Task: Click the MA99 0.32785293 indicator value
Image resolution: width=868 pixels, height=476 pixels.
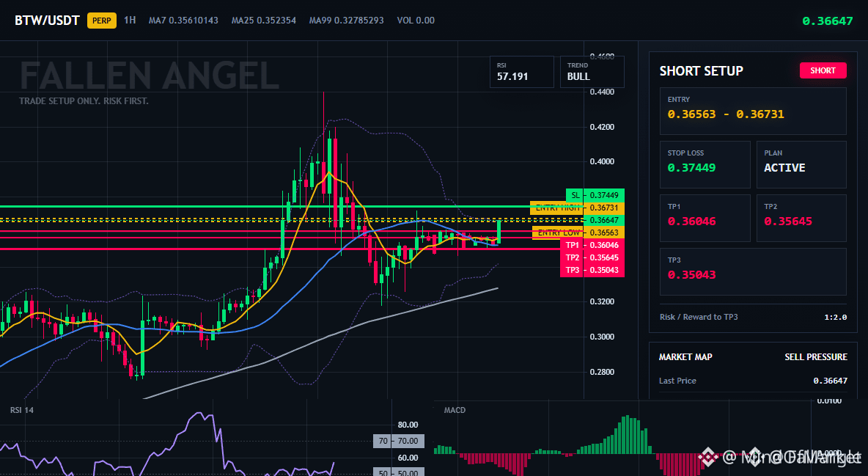Action: coord(346,21)
